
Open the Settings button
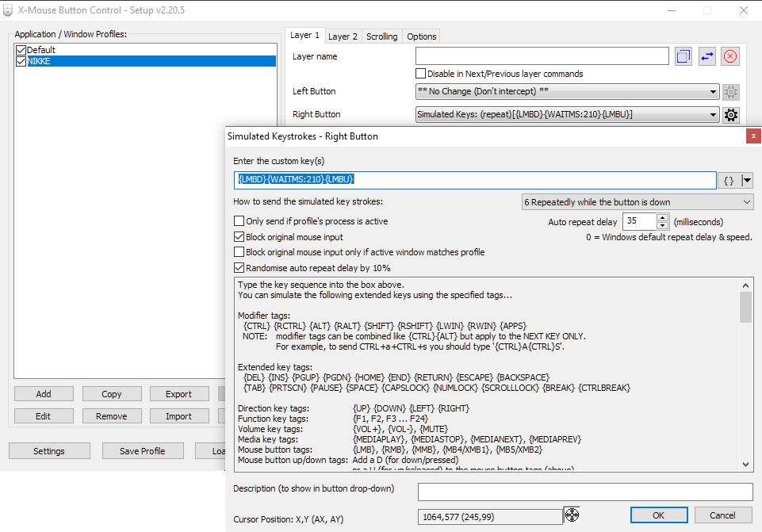click(49, 451)
